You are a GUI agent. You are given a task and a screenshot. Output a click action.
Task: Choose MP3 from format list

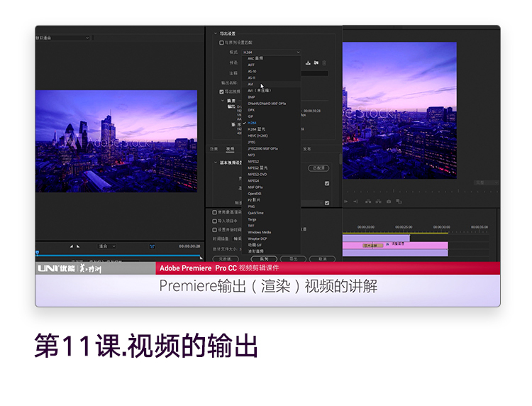[x=272, y=155]
